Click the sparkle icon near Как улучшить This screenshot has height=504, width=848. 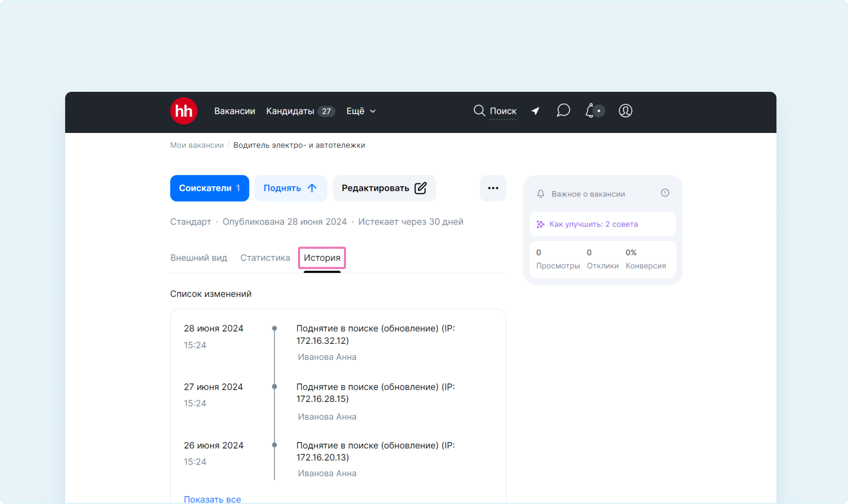tap(540, 224)
